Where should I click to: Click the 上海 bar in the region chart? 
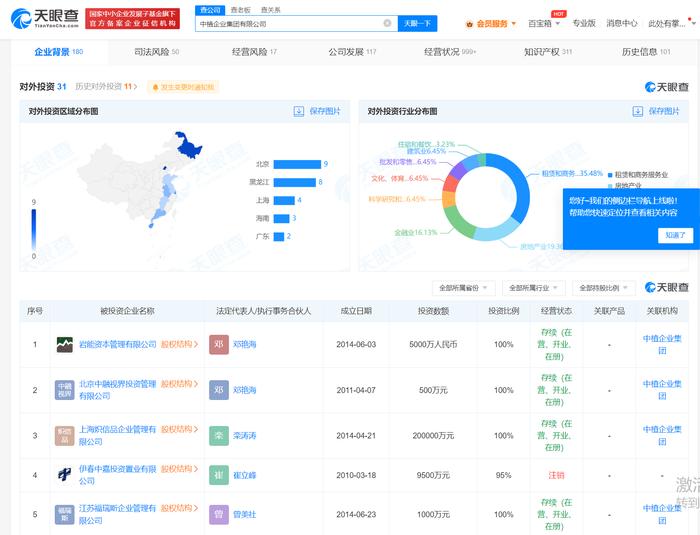[x=284, y=200]
